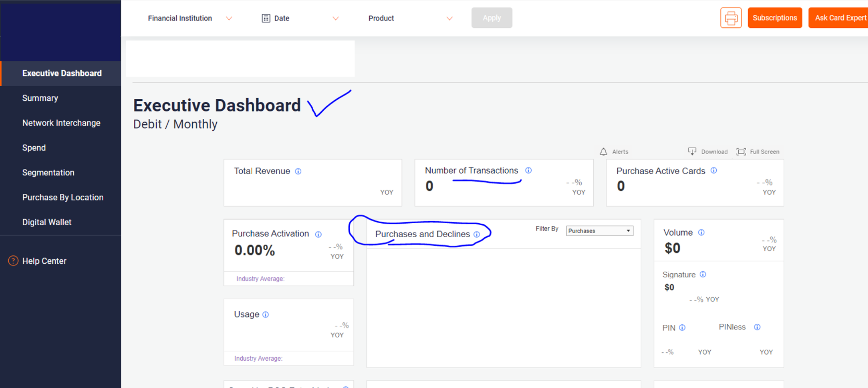Click info icon beside Purchase Active Cards

point(714,170)
